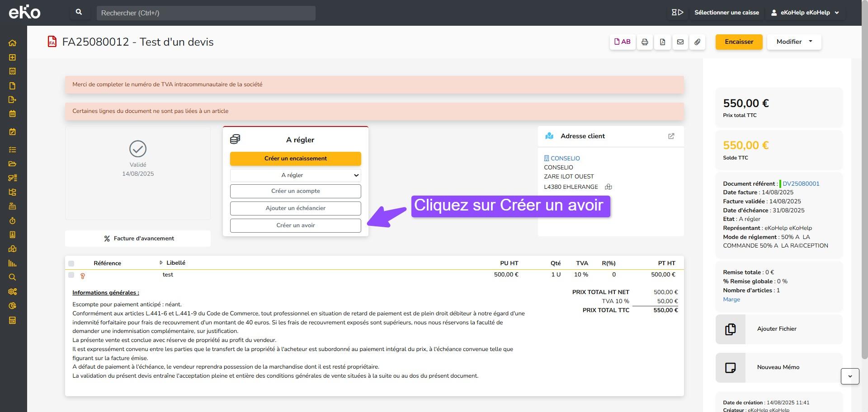
Task: Open referent document DV25080001 link
Action: click(801, 184)
